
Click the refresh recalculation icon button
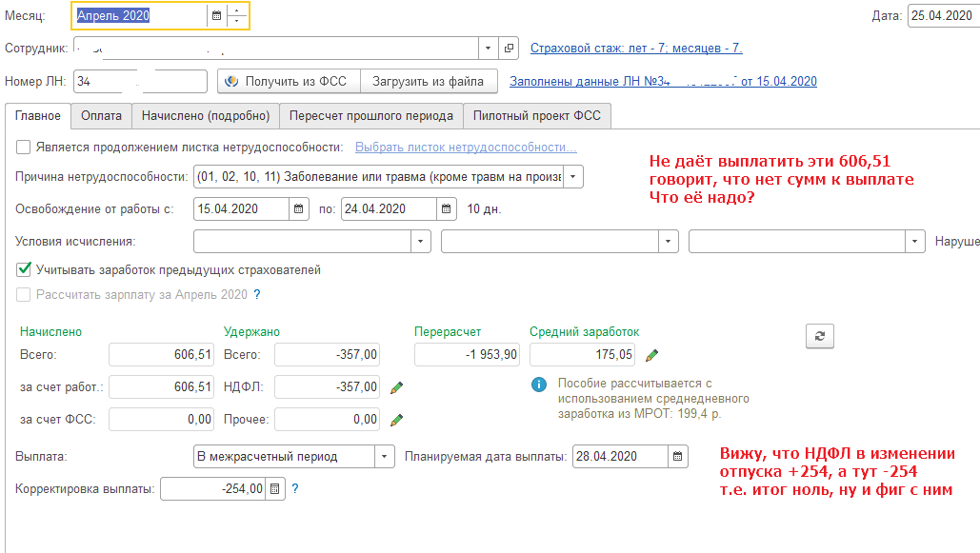click(820, 335)
